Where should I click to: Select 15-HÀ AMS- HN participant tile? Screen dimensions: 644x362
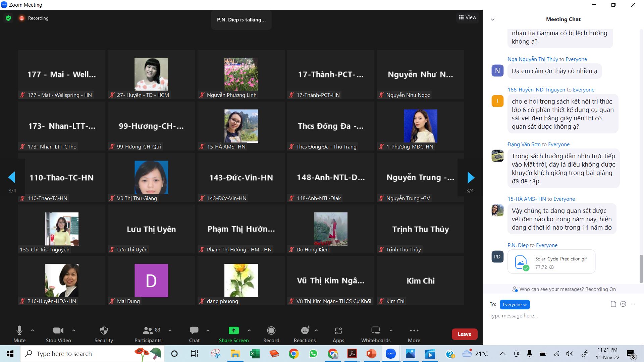(241, 126)
